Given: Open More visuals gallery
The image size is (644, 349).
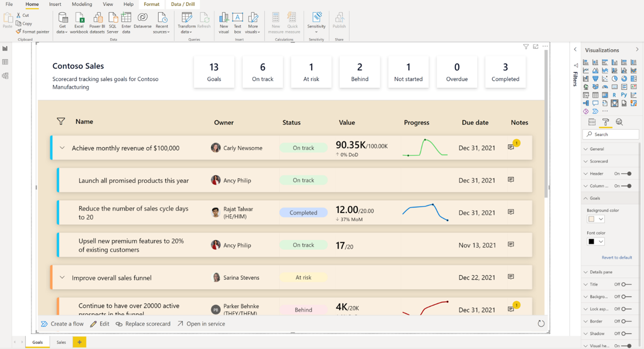Looking at the screenshot, I should click(x=253, y=23).
